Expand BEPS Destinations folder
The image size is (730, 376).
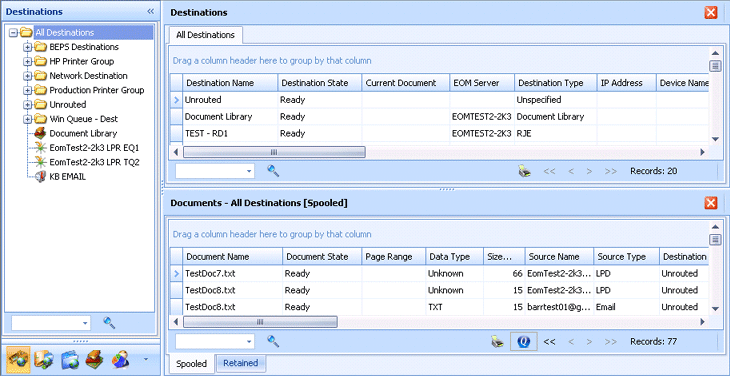pos(27,47)
